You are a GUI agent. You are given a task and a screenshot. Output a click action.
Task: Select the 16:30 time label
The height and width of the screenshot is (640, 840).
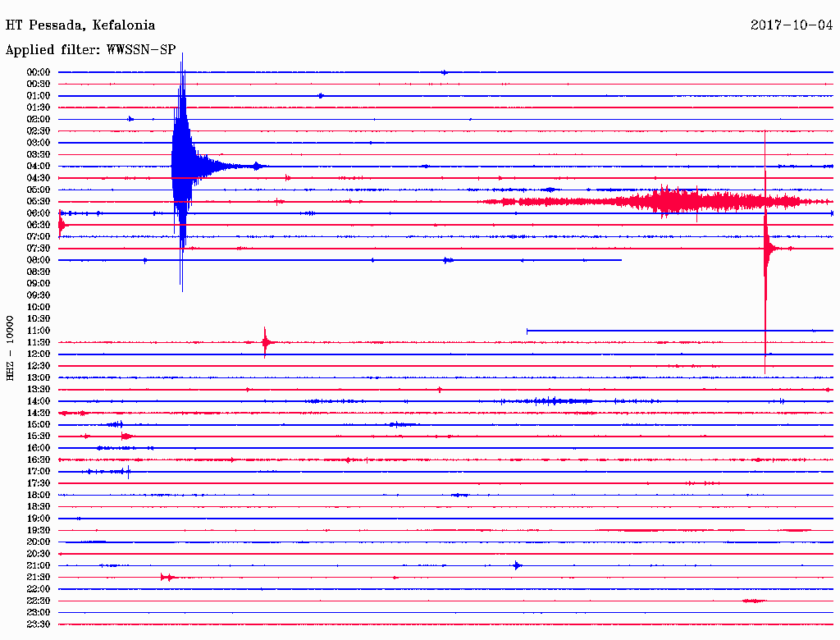point(39,460)
